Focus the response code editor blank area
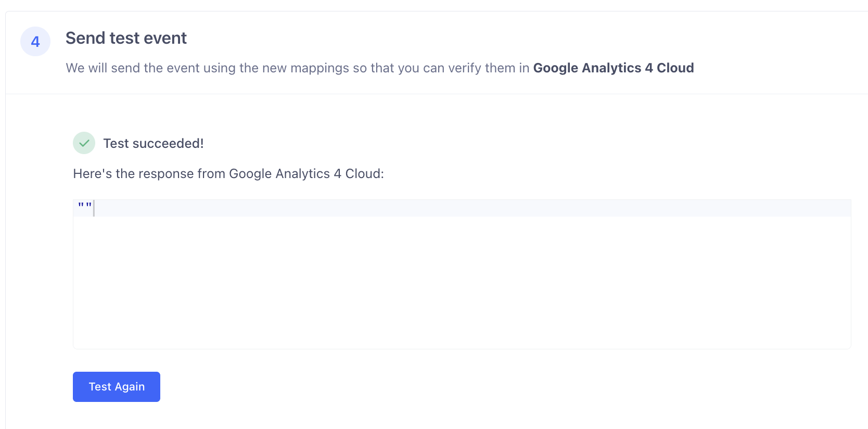This screenshot has width=868, height=429. pyautogui.click(x=462, y=282)
